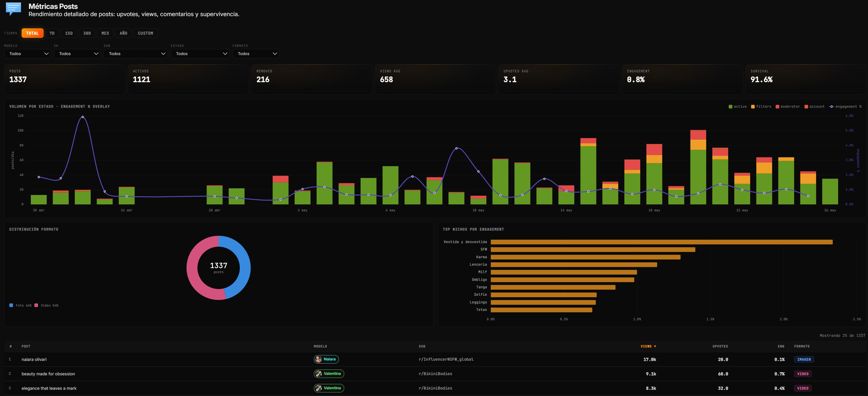
Task: Click the VIEWS AVG 658 card
Action: [x=435, y=79]
